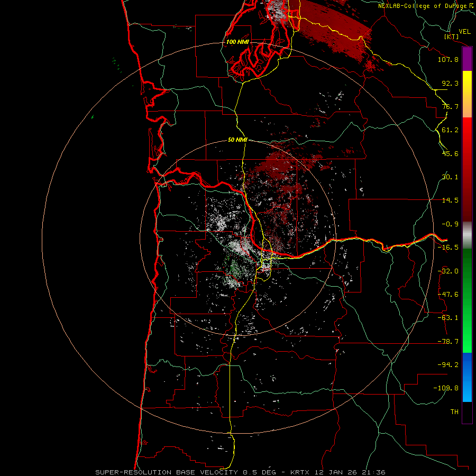
Task: Click the 92.3 velocity scale value
Action: tap(450, 83)
